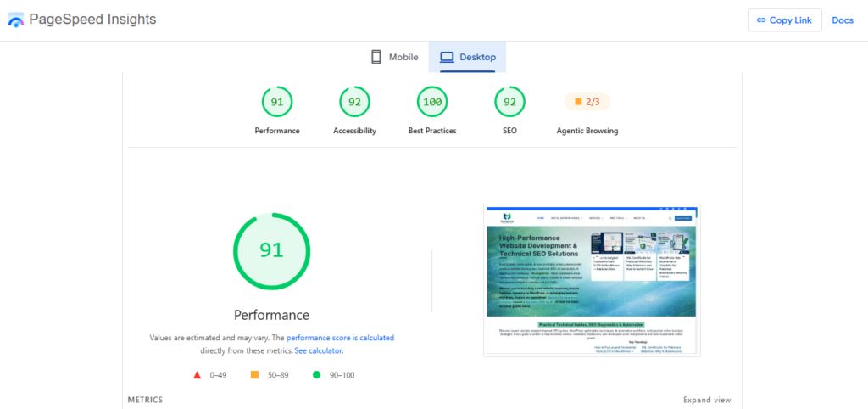This screenshot has height=409, width=868.
Task: Select the Desktop tab
Action: pyautogui.click(x=467, y=57)
